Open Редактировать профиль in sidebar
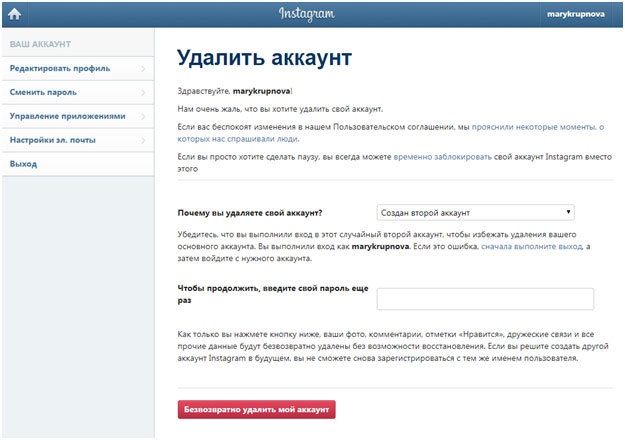 78,69
